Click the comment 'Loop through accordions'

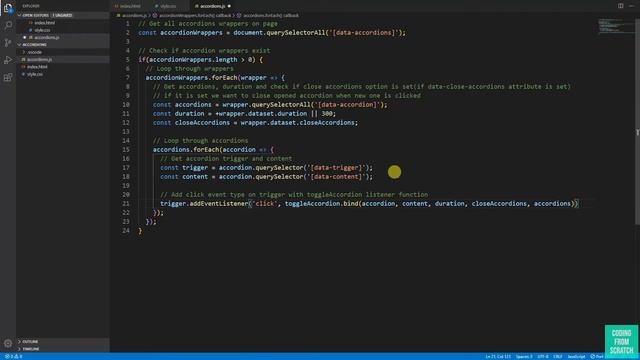(200, 141)
